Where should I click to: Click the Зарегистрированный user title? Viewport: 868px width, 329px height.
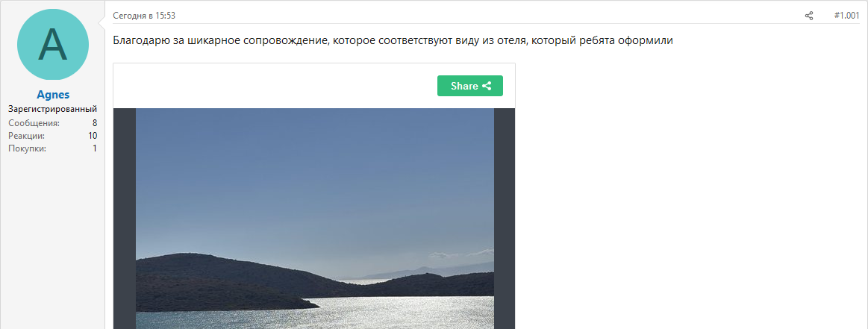pos(52,109)
